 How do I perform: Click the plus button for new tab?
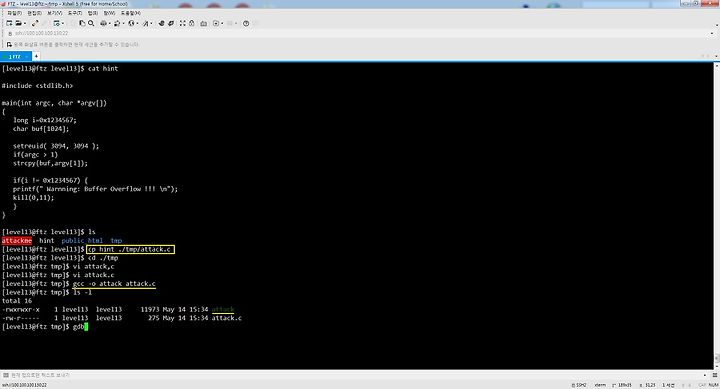coord(36,56)
